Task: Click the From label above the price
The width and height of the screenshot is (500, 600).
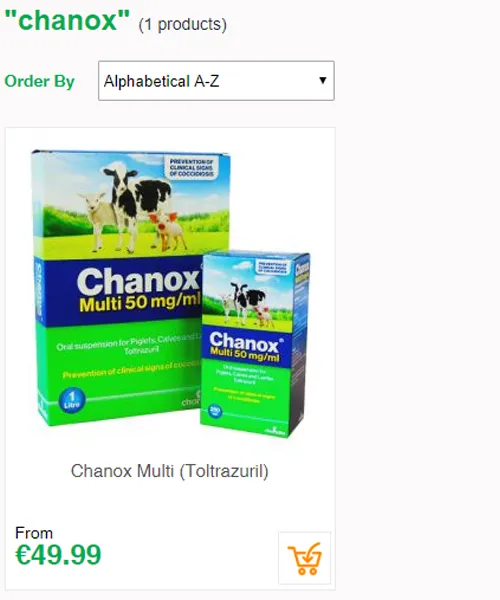Action: pos(34,533)
